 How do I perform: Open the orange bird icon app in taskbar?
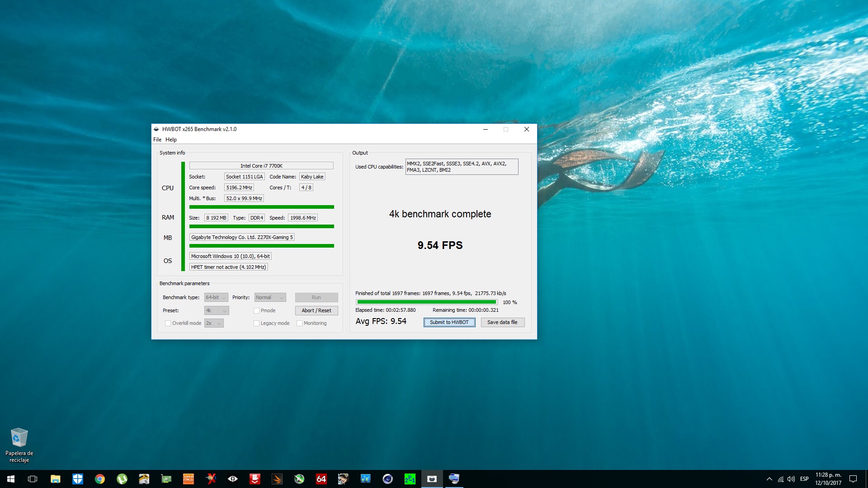pos(277,479)
